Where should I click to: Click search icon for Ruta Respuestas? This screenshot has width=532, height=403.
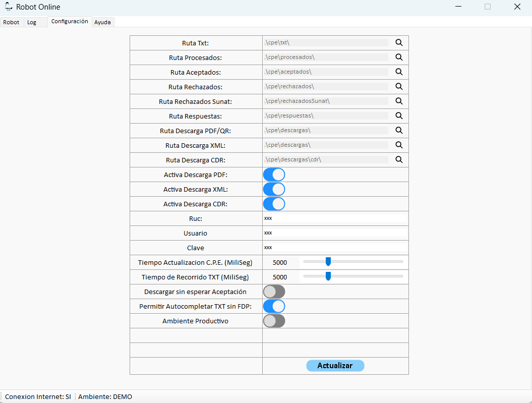coord(399,116)
